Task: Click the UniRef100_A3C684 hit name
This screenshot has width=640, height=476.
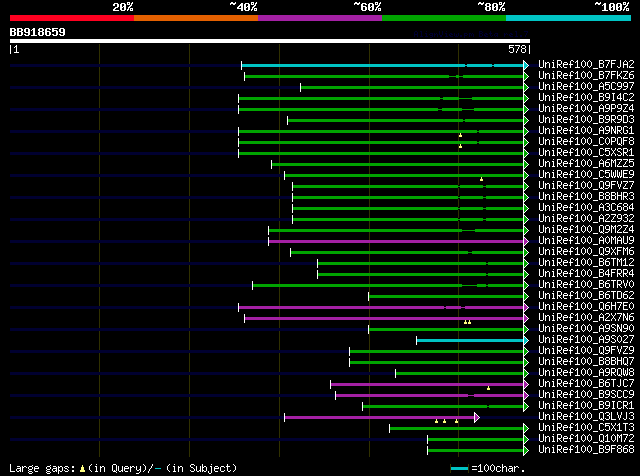Action: [586, 208]
